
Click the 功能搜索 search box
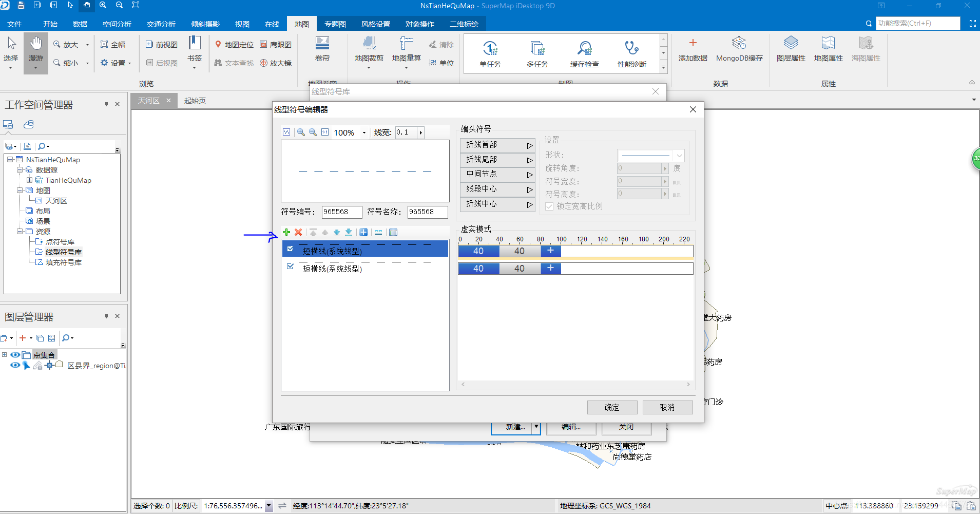pyautogui.click(x=917, y=24)
